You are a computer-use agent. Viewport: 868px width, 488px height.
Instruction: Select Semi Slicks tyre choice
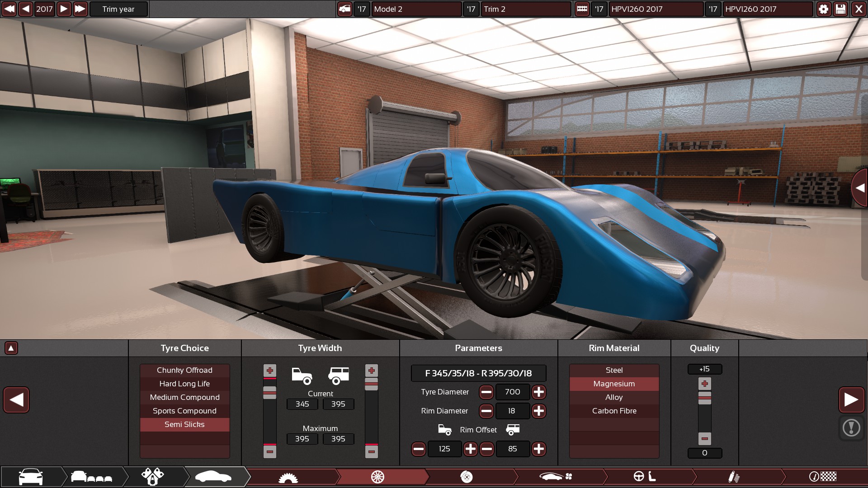coord(184,424)
